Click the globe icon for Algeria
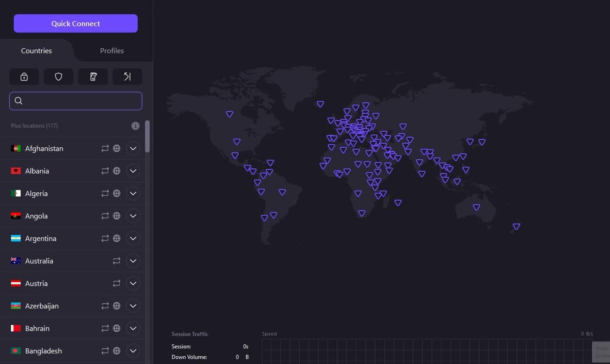This screenshot has height=364, width=610. pos(117,193)
